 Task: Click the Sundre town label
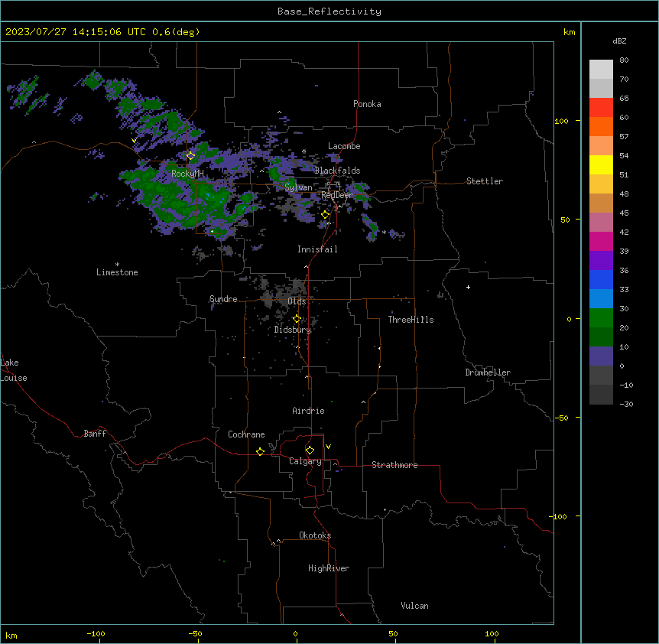[223, 299]
